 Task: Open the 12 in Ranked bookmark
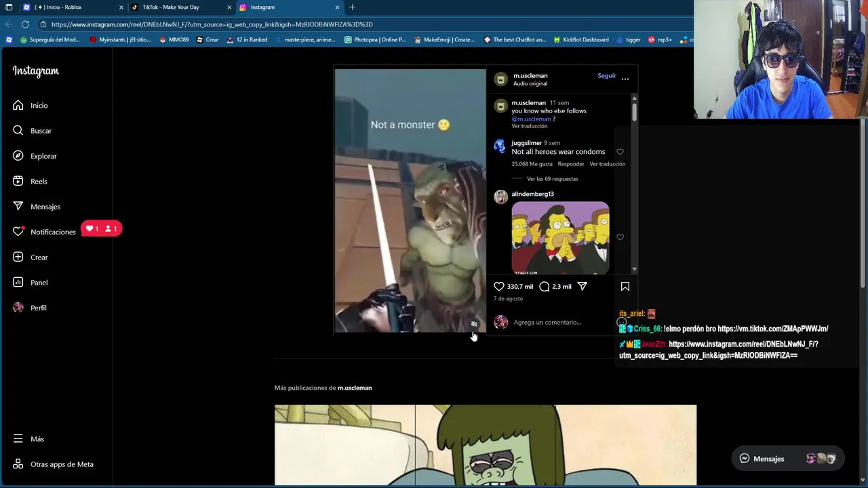pos(247,40)
